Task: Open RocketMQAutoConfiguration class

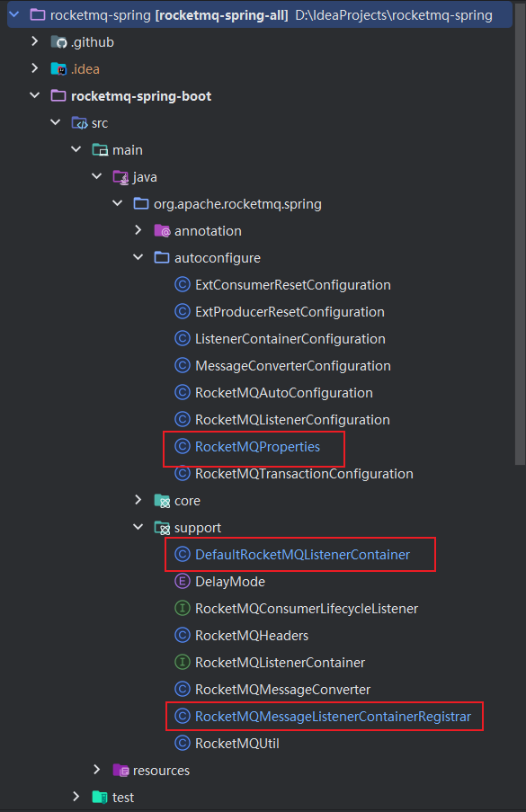Action: 283,393
